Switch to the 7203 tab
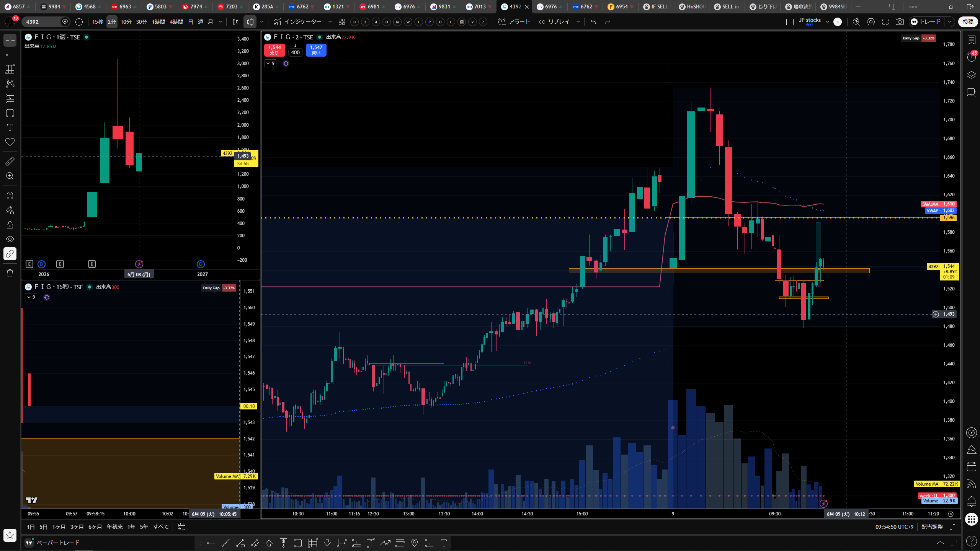The image size is (980, 551). [x=231, y=7]
